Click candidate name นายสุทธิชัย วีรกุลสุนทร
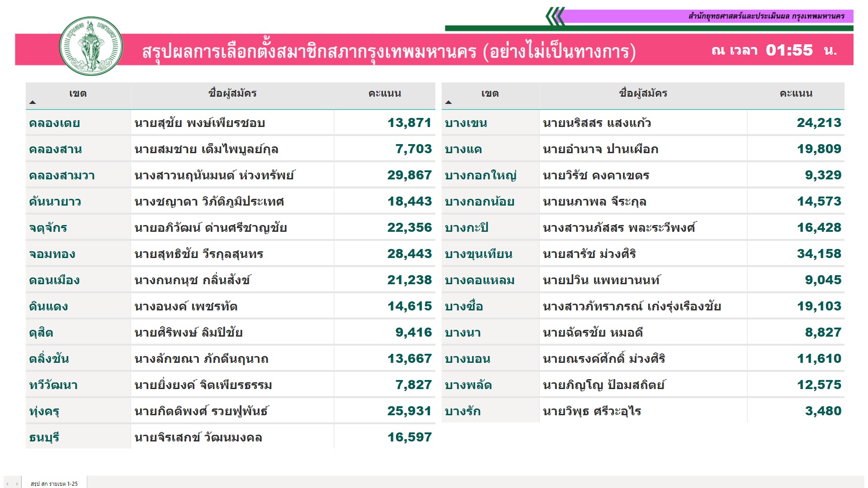The width and height of the screenshot is (868, 488). 199,254
